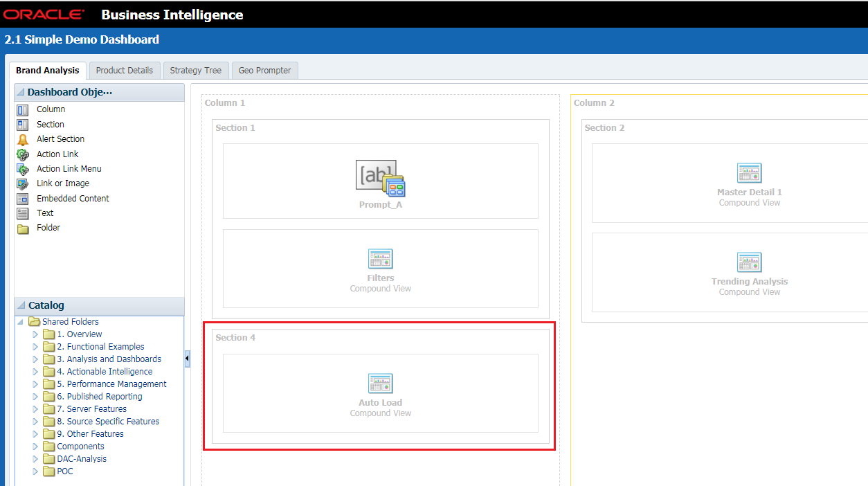Click the Action Link Menu icon

23,168
